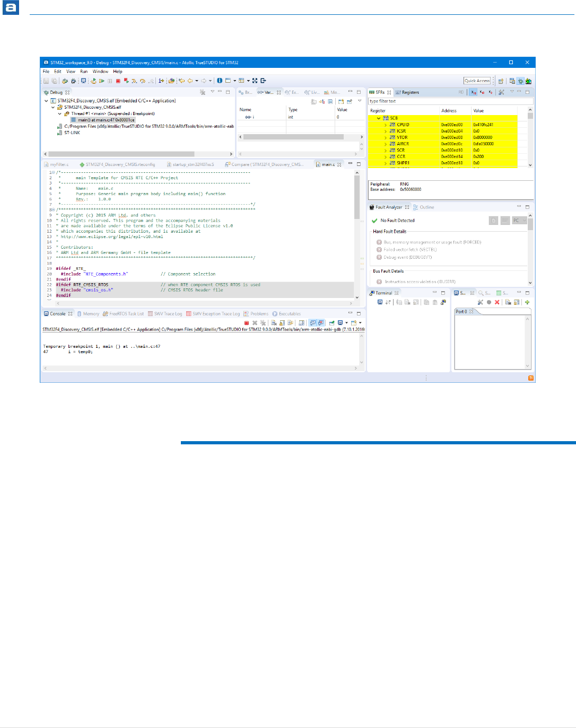Click the Open Perspective icon
The width and height of the screenshot is (576, 728).
501,81
